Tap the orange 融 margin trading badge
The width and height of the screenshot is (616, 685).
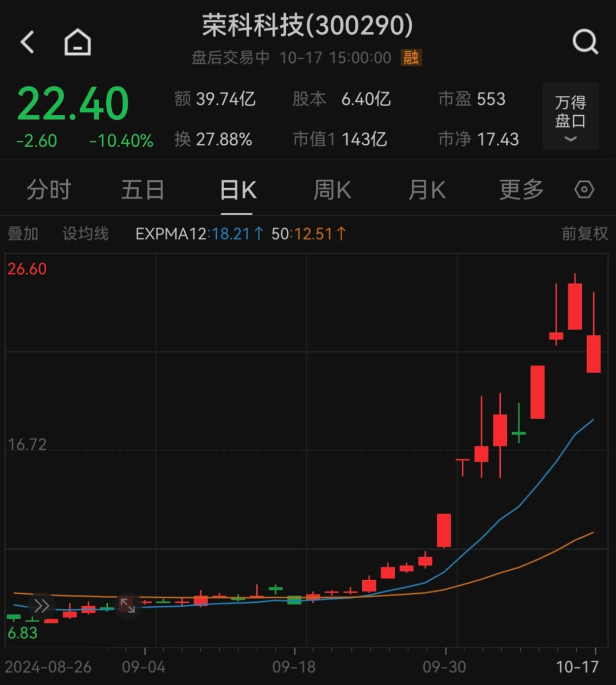412,57
